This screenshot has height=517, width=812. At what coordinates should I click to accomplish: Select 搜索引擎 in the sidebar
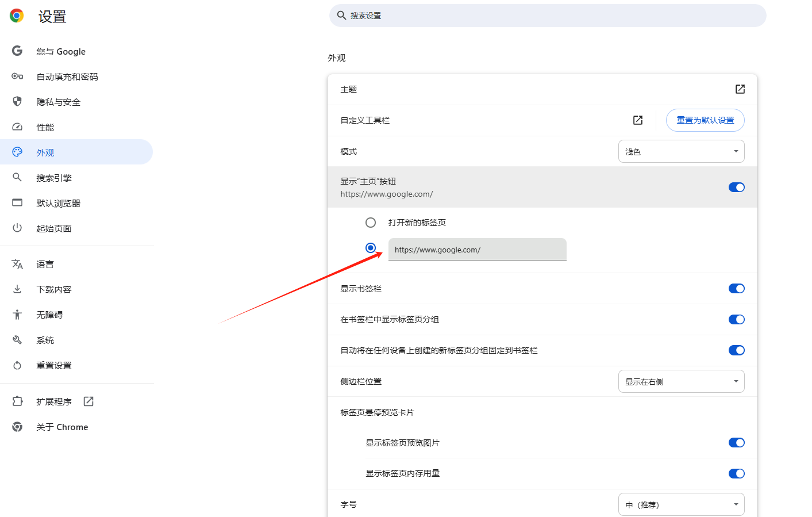click(x=54, y=178)
